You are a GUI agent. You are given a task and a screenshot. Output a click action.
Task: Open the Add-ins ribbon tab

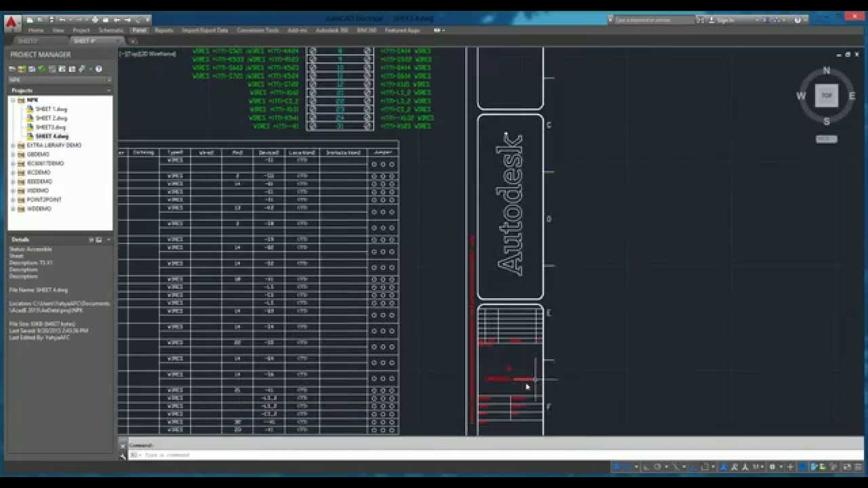click(x=297, y=30)
